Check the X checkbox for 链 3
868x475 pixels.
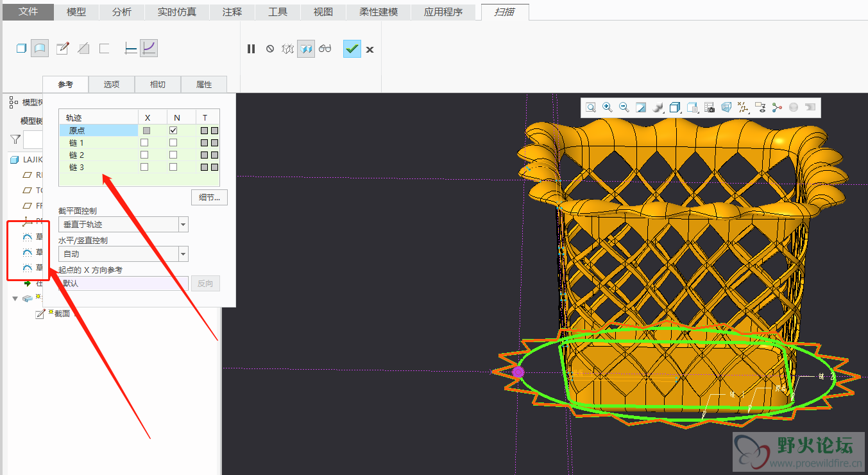[144, 167]
